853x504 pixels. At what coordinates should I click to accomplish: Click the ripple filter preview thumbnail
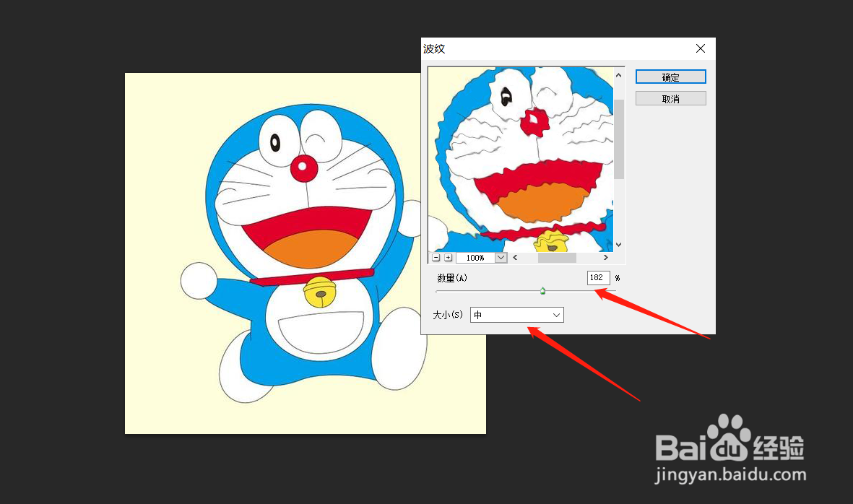(x=521, y=160)
